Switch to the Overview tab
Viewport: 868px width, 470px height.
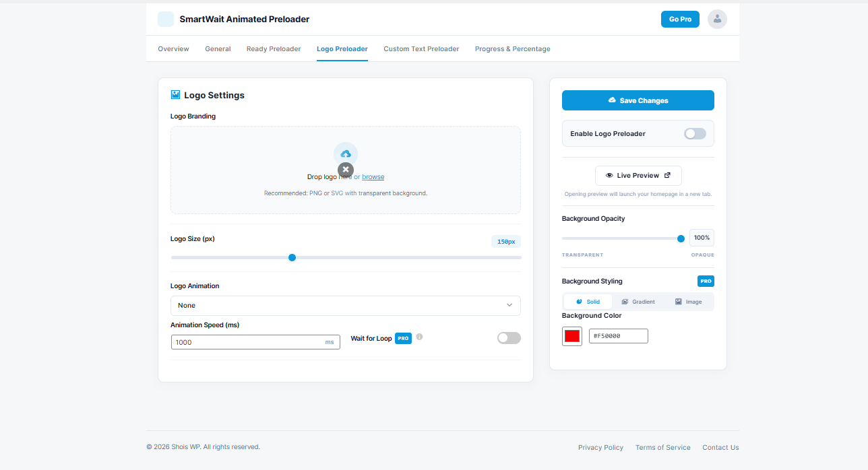[x=173, y=48]
